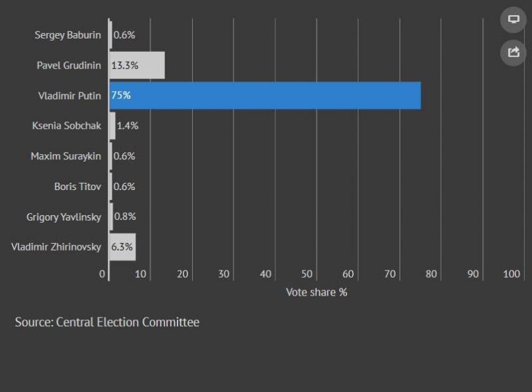This screenshot has width=532, height=392.
Task: Click the Boris Titov name label
Action: pos(78,187)
